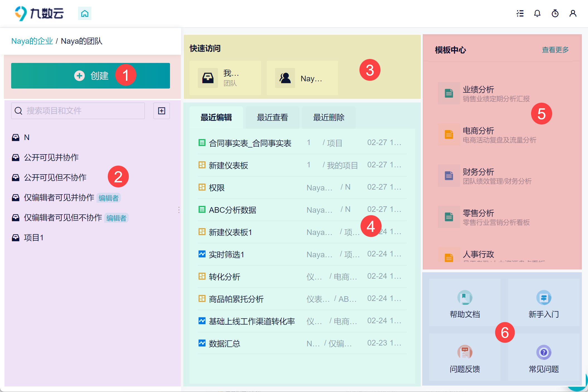Open the 电商分析 template
588x392 pixels.
(478, 131)
